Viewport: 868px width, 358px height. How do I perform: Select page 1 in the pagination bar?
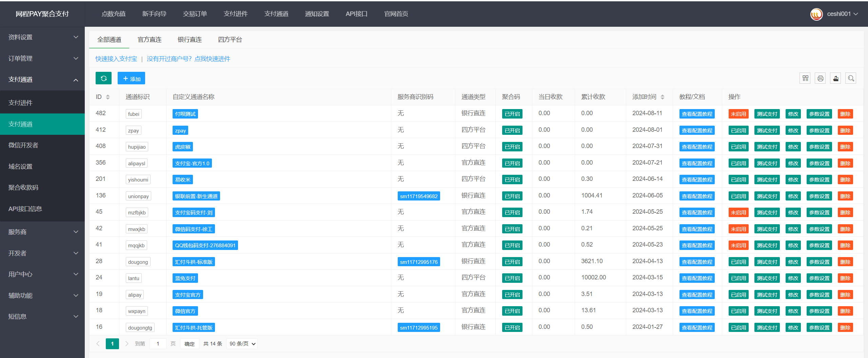[112, 343]
